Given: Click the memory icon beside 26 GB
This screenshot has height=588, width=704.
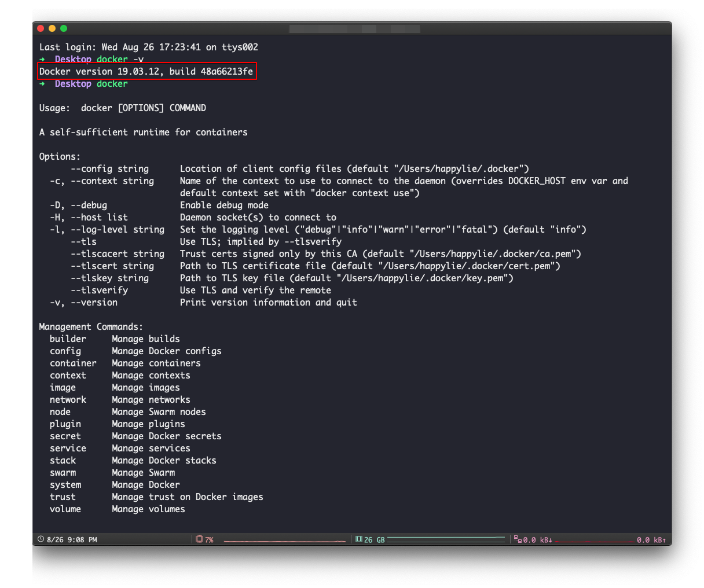Looking at the screenshot, I should pyautogui.click(x=359, y=539).
